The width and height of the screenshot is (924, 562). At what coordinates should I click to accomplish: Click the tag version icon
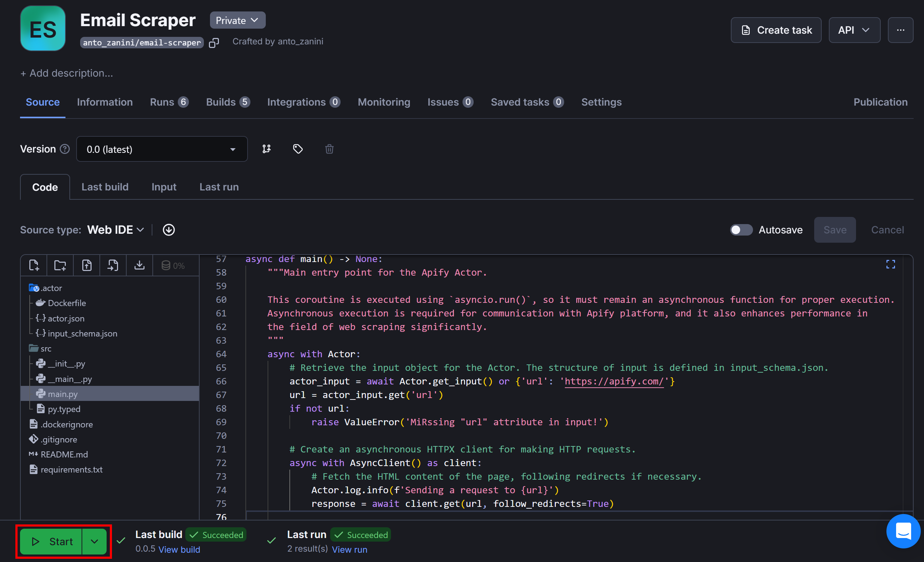(x=297, y=149)
